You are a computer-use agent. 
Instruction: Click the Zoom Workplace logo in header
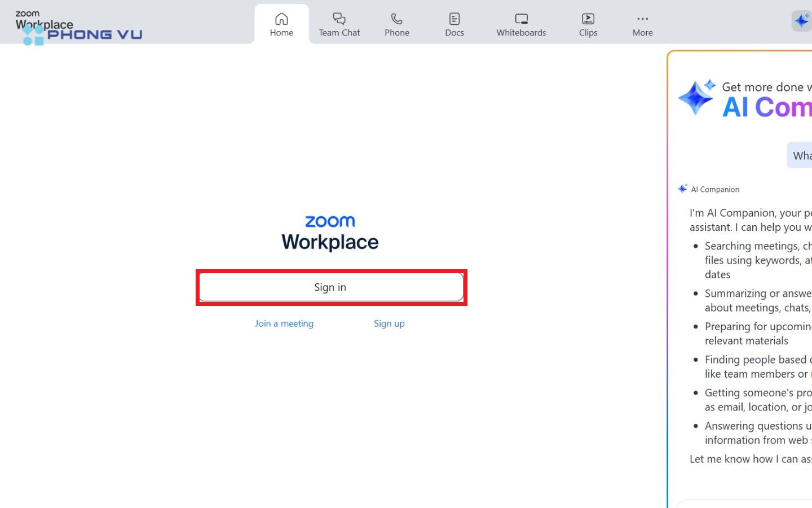tap(44, 20)
